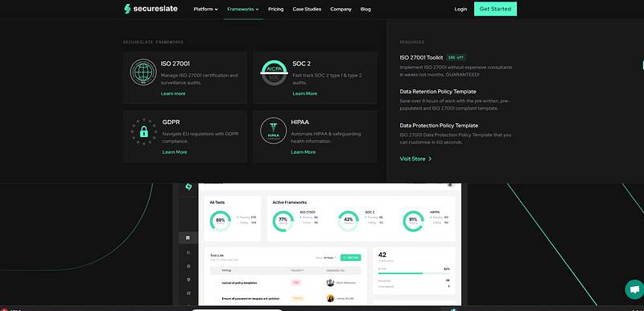The width and height of the screenshot is (644, 311).
Task: Click the Add Task button in dashboard
Action: point(351,258)
